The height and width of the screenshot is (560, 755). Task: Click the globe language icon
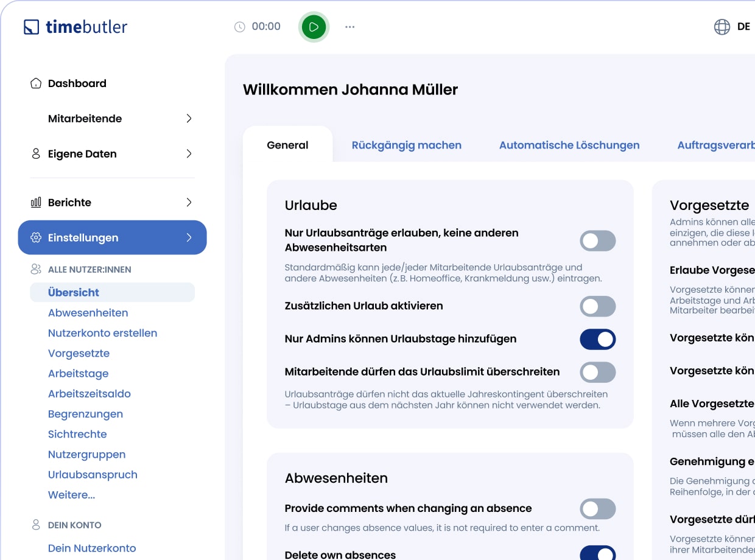(722, 27)
